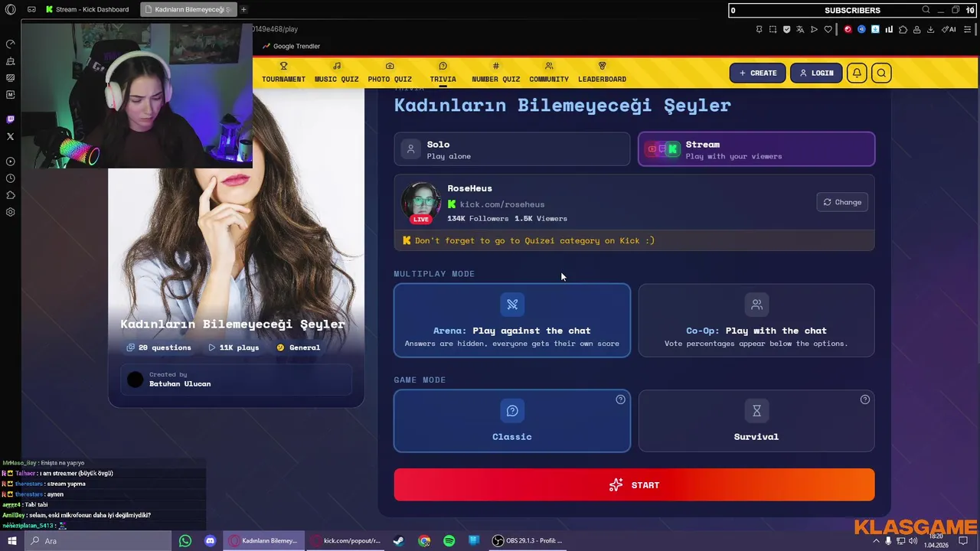The image size is (980, 551).
Task: Open WhatsApp from taskbar
Action: pos(185,541)
